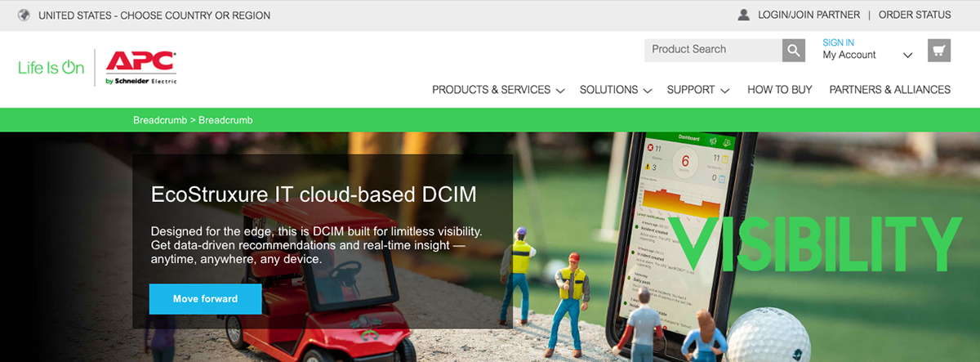Click the My Account text
The height and width of the screenshot is (362, 980).
pos(849,55)
